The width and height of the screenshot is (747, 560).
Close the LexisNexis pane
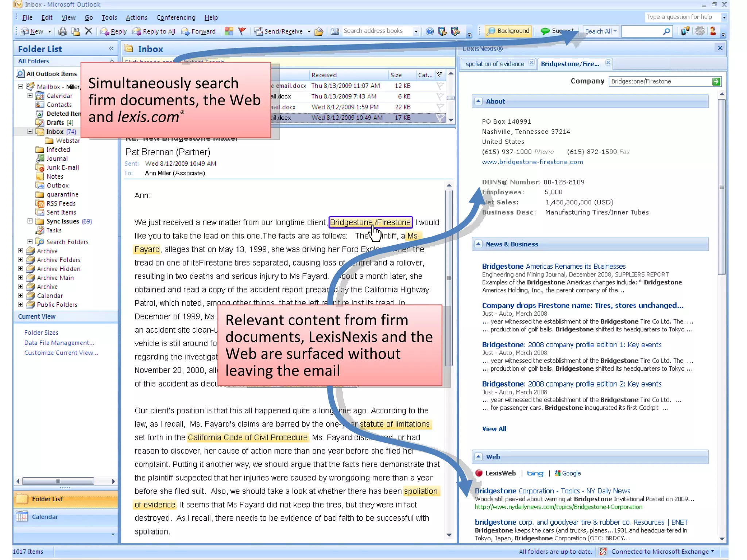click(720, 48)
